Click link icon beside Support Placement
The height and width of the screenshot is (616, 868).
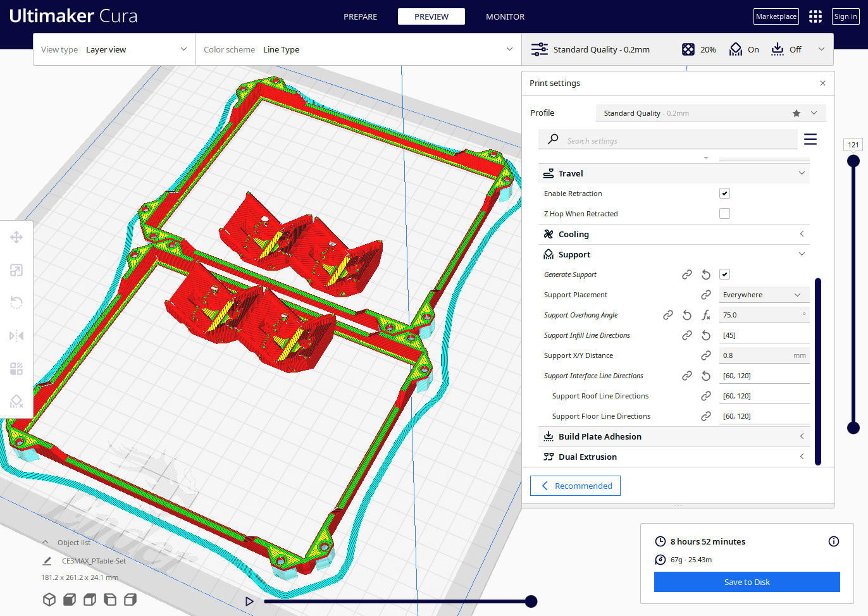pos(706,295)
